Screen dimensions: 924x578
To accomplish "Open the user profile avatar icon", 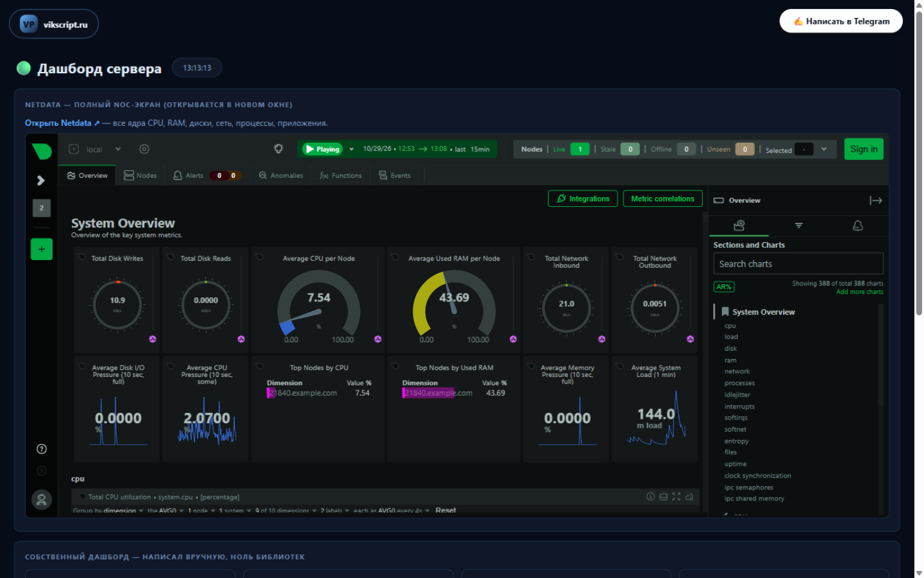I will 42,499.
